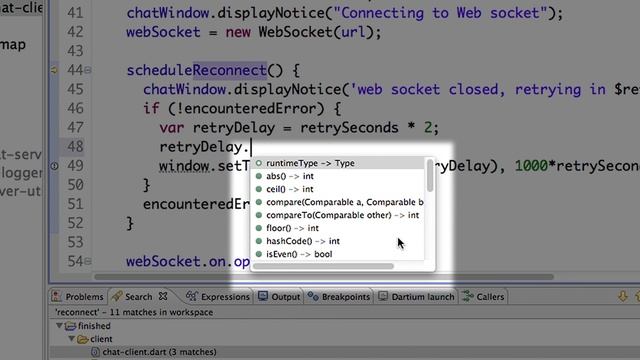Click the Search tab flashlight icon
The image size is (640, 360).
pos(117,296)
